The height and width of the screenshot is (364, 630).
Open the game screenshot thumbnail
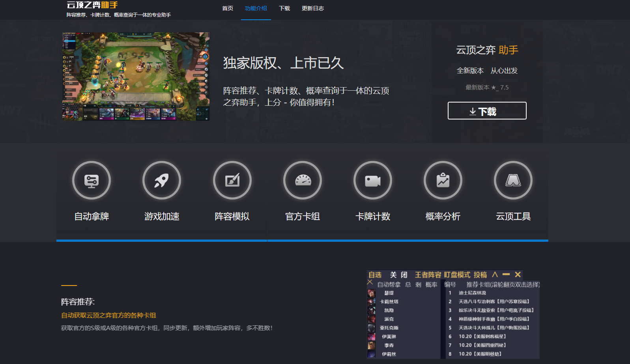tap(136, 77)
